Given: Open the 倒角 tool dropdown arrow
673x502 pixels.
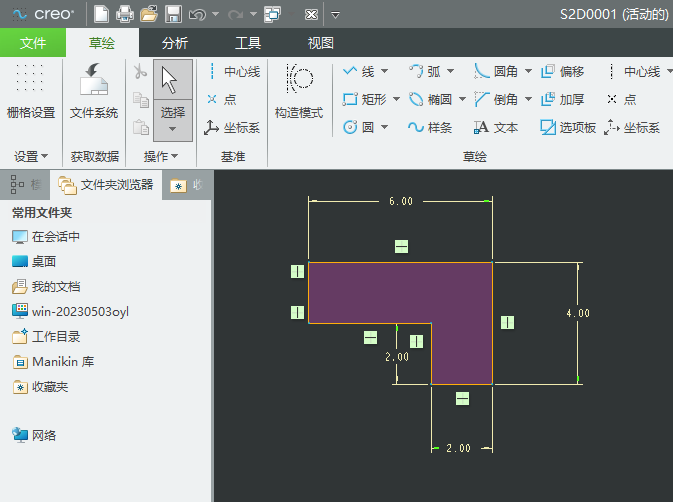Looking at the screenshot, I should (529, 100).
